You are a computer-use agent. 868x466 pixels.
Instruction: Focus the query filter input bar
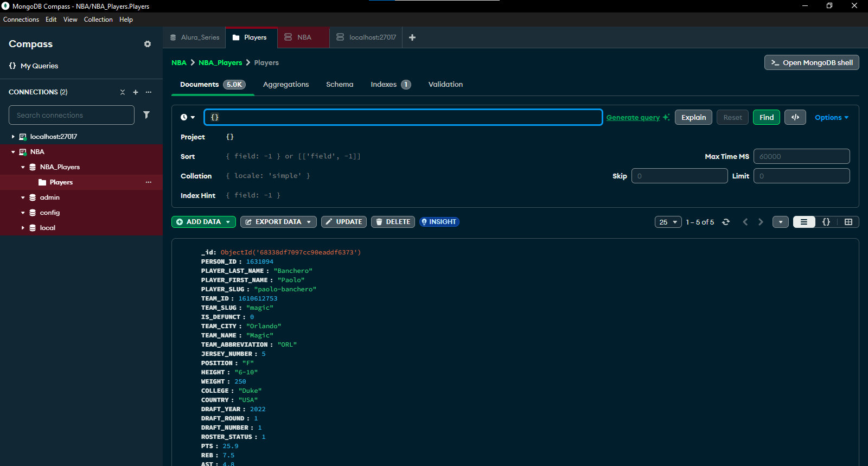point(403,117)
